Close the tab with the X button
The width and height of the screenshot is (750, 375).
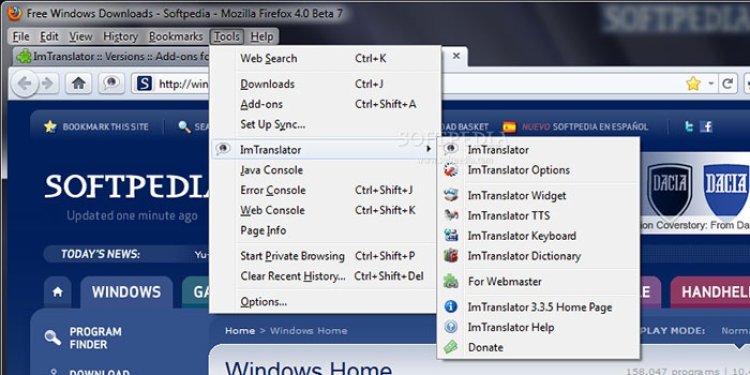click(x=456, y=55)
